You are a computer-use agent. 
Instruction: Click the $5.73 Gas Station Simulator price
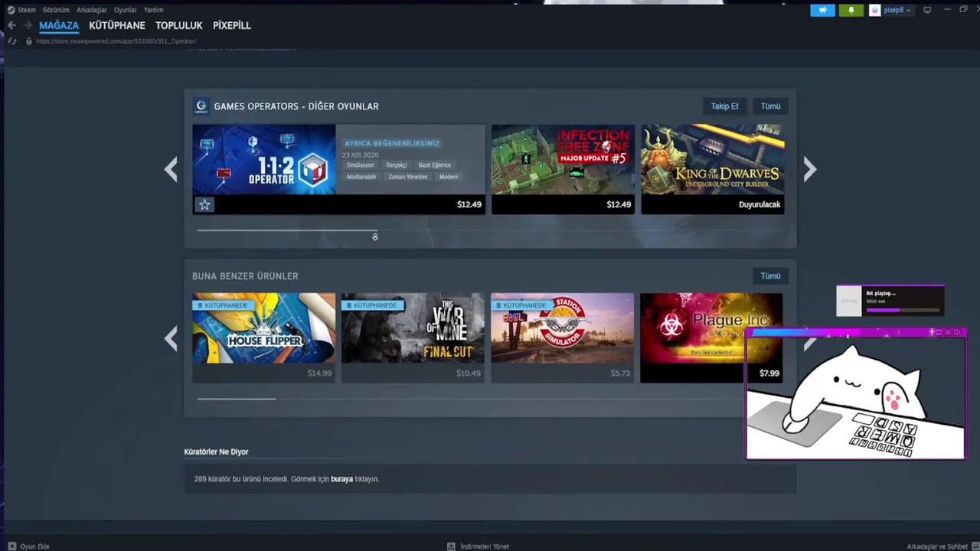pyautogui.click(x=620, y=373)
